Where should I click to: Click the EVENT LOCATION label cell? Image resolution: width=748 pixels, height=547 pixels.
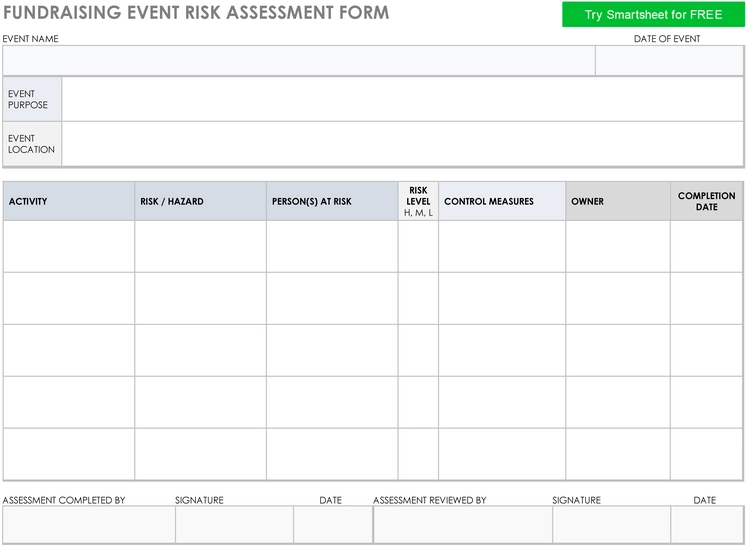32,144
